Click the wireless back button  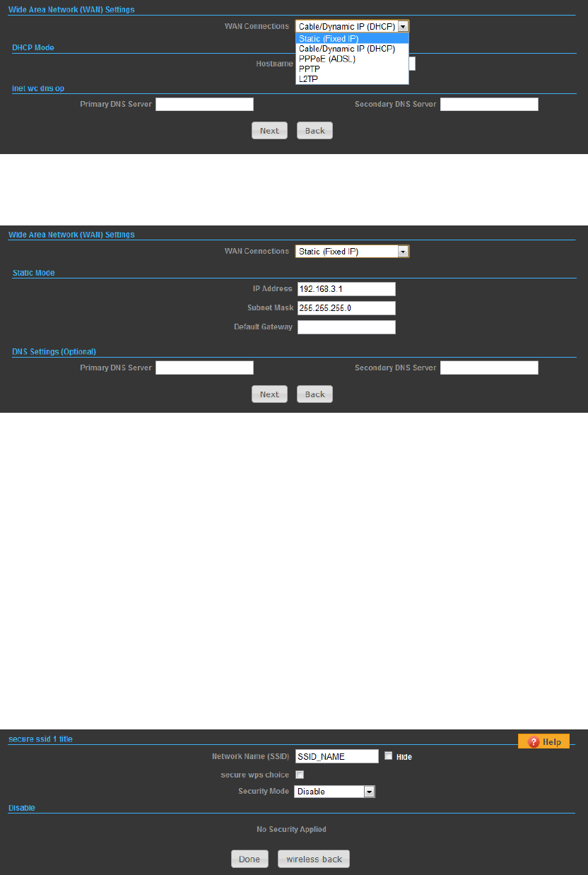[x=313, y=859]
